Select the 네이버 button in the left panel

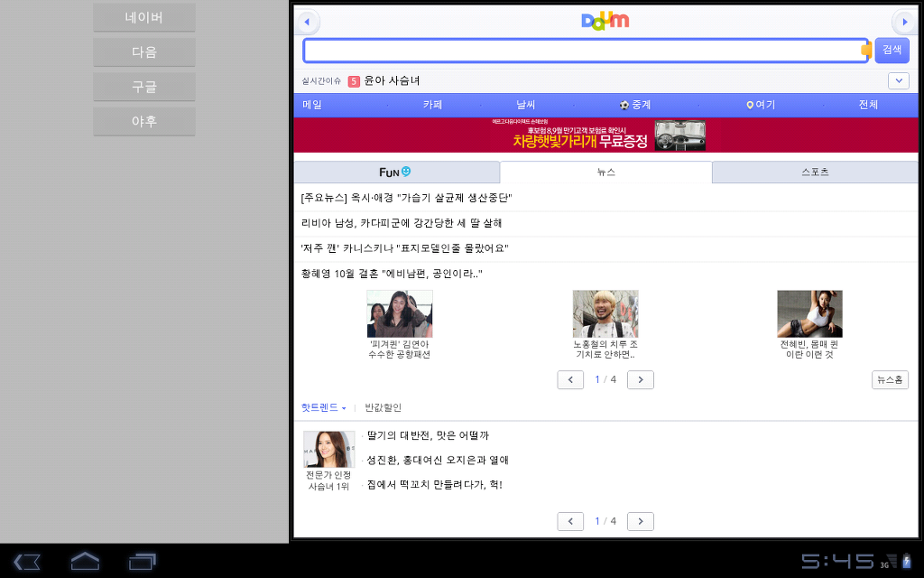(x=143, y=18)
